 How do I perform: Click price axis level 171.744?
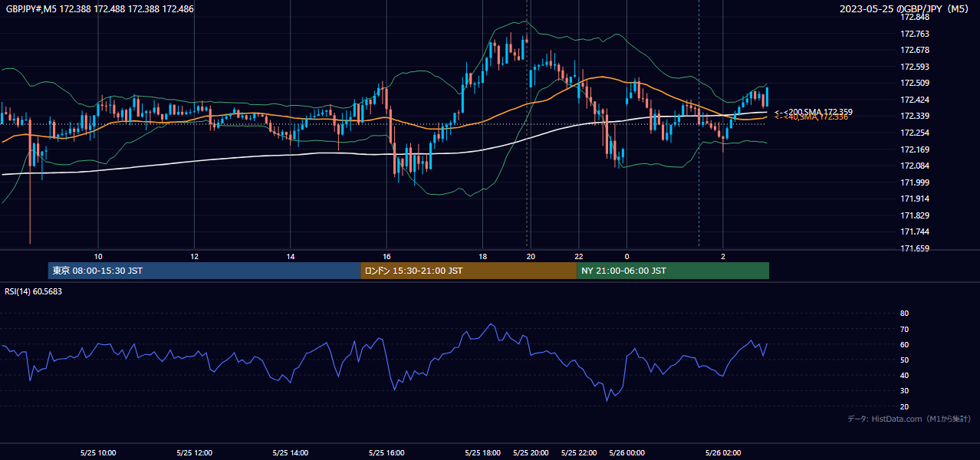point(914,232)
